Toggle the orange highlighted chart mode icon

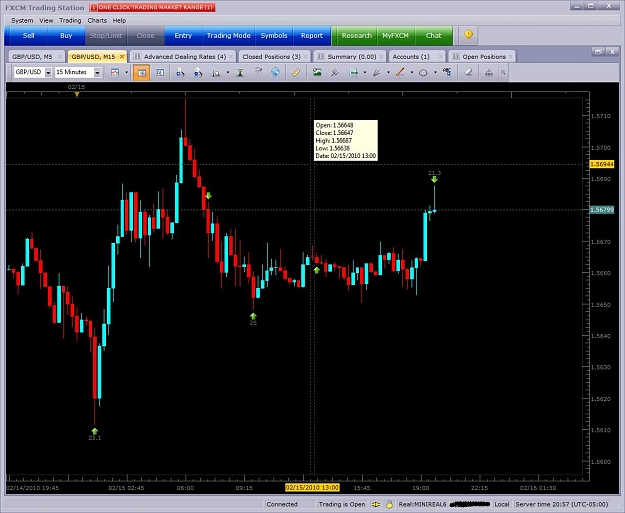point(142,73)
